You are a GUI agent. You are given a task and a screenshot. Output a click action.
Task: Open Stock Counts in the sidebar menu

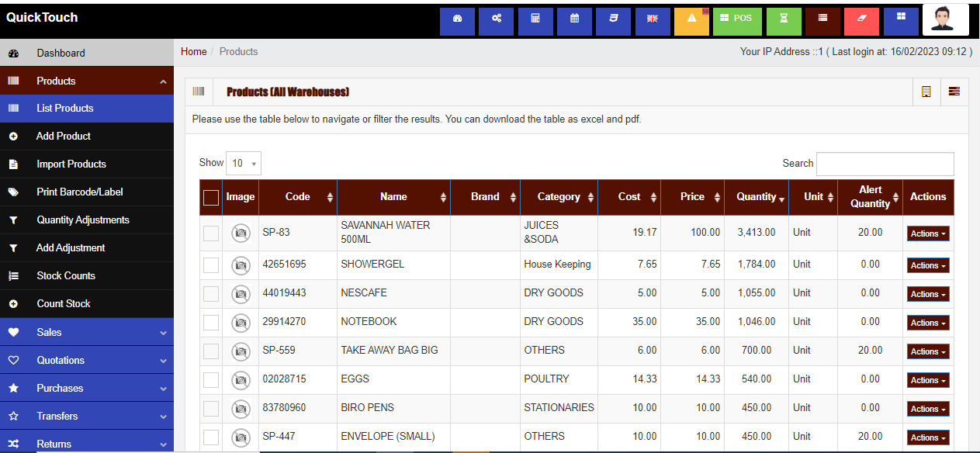[x=66, y=276]
